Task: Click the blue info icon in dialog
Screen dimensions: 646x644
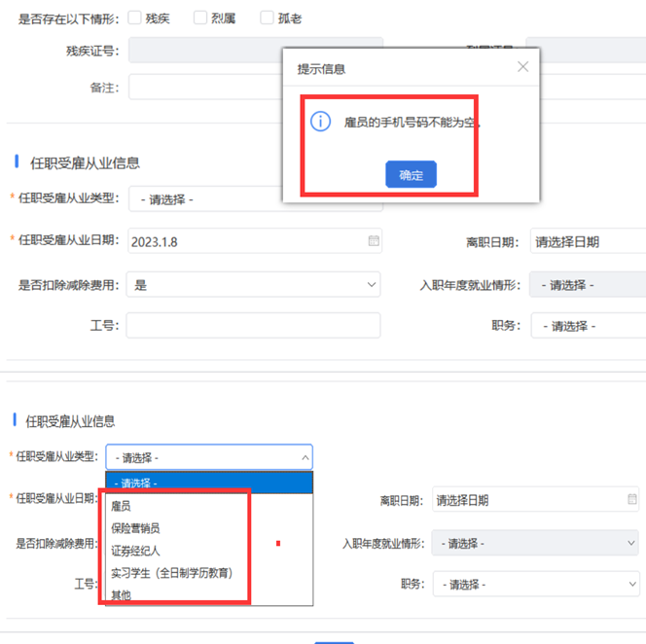Action: pyautogui.click(x=318, y=122)
